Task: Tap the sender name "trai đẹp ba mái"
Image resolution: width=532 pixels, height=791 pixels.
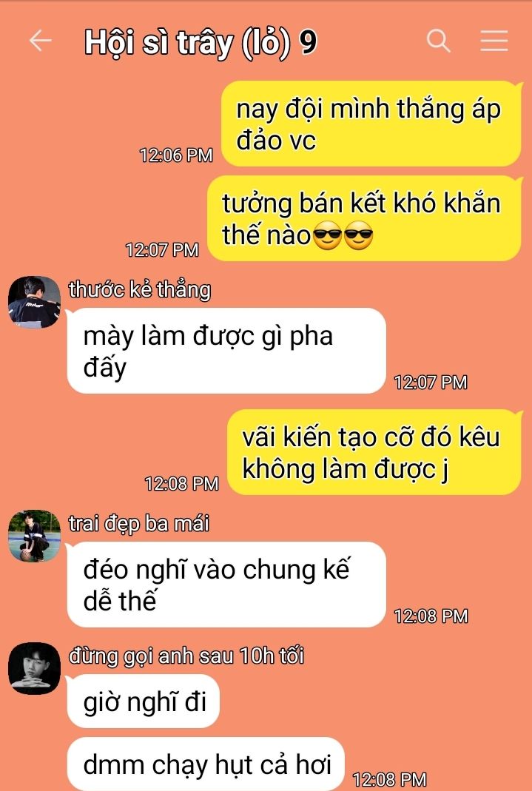Action: (138, 524)
